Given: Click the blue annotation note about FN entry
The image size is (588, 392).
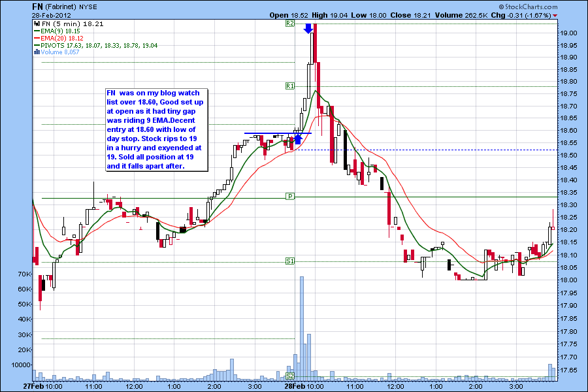Looking at the screenshot, I should tap(157, 130).
